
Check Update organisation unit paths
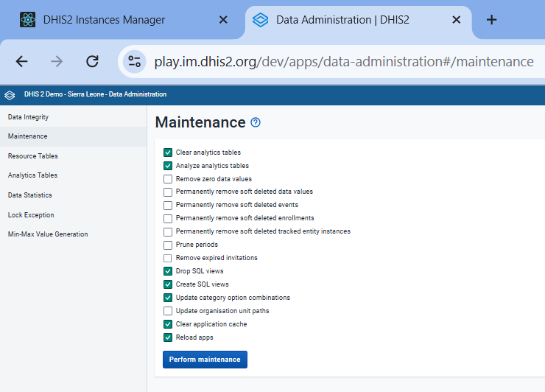pos(168,311)
